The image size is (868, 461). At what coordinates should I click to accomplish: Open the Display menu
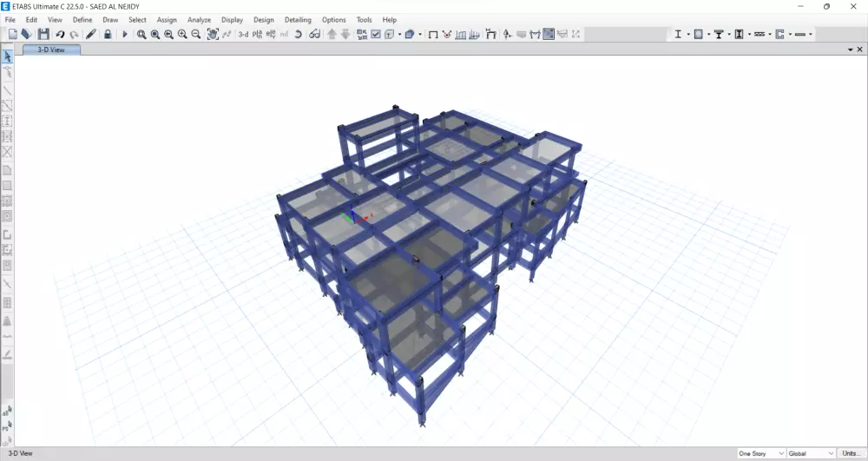click(x=232, y=19)
